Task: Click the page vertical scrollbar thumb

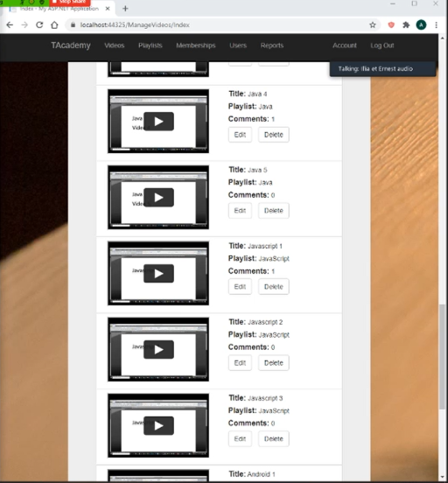Action: (442, 357)
